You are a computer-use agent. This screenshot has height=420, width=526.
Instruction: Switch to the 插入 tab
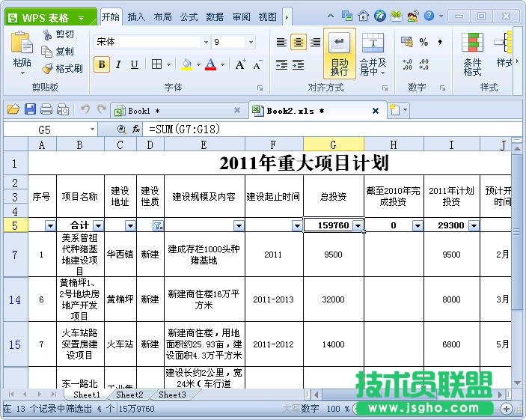[136, 16]
